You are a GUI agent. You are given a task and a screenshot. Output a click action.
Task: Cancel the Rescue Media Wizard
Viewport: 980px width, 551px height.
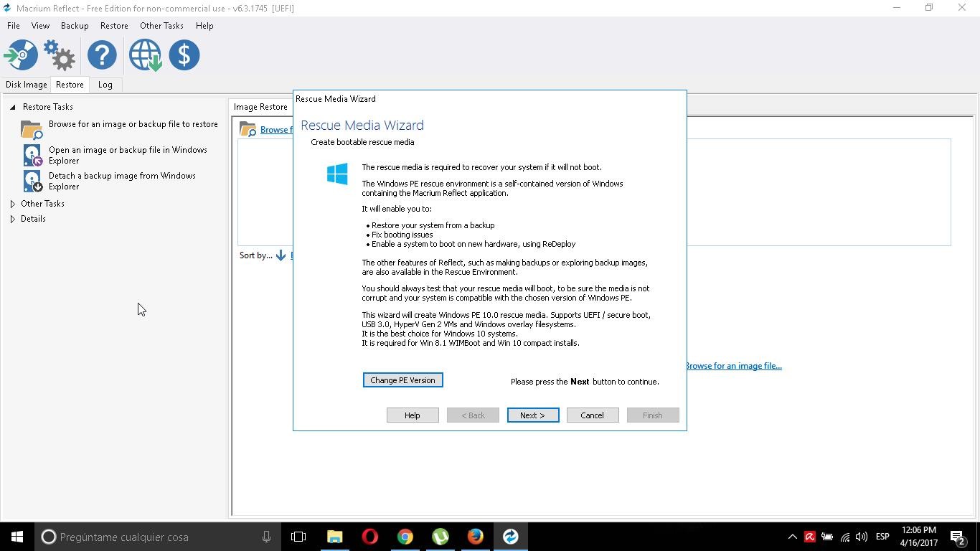pyautogui.click(x=593, y=415)
